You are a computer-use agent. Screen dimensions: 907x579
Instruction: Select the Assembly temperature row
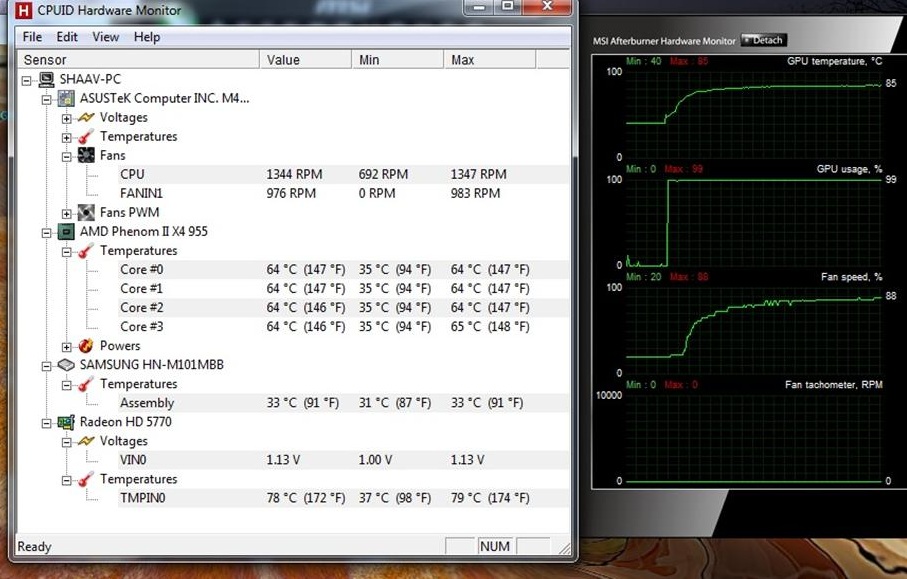coord(344,403)
